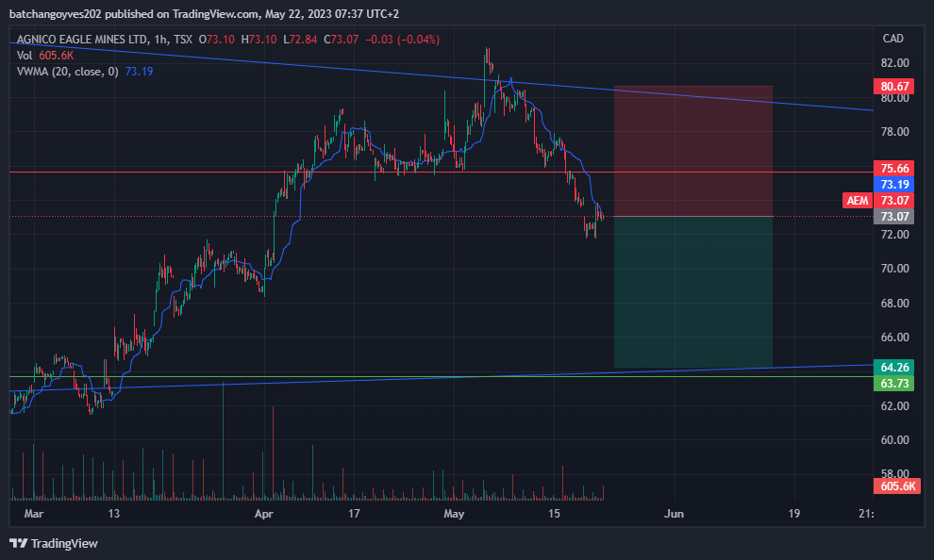This screenshot has width=934, height=560.
Task: Click the AGNICO EAGLE MINES LTD symbol title
Action: tap(82, 40)
